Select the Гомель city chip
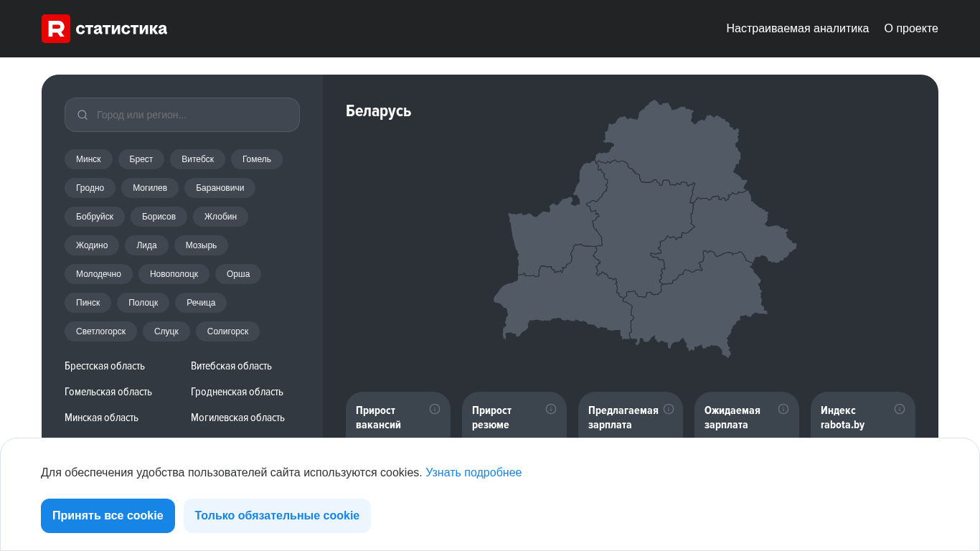Screen dimensions: 980x551 (257, 159)
